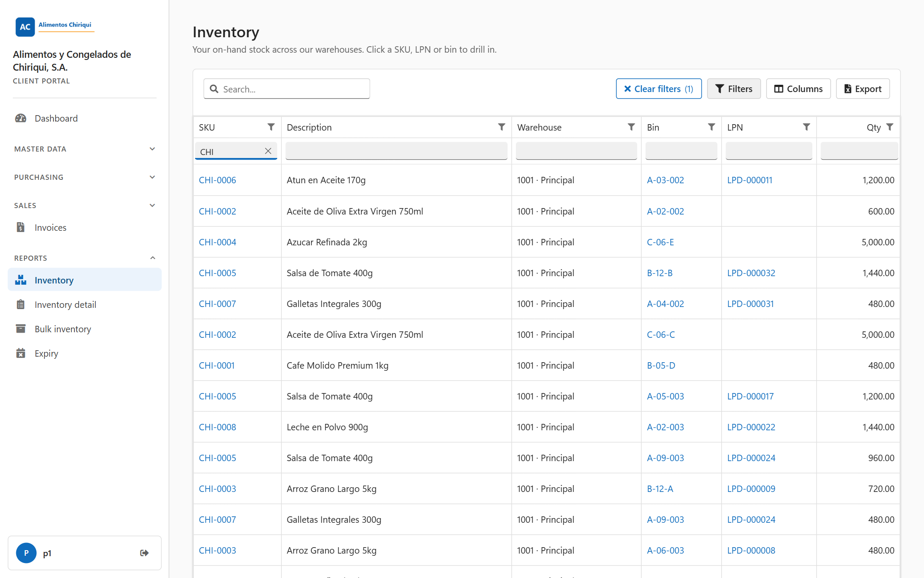Click the SKU column filter icon
Image resolution: width=924 pixels, height=578 pixels.
271,127
